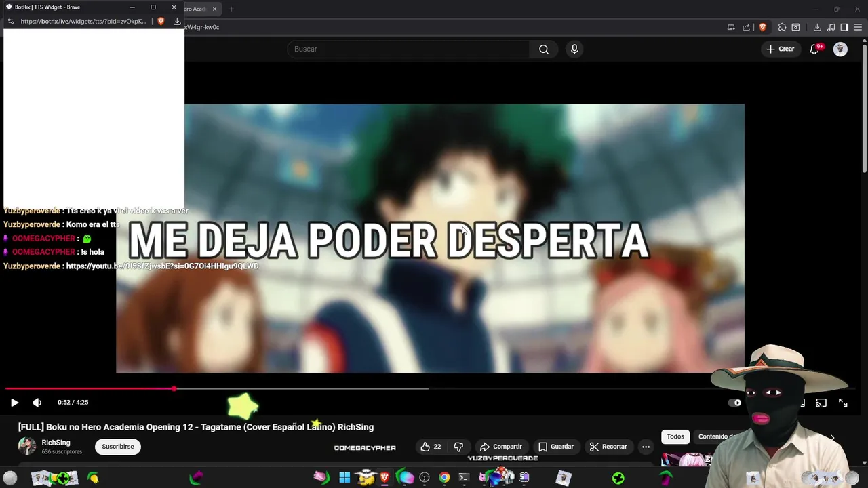868x488 pixels.
Task: Cast video using the cast icon
Action: click(821, 403)
